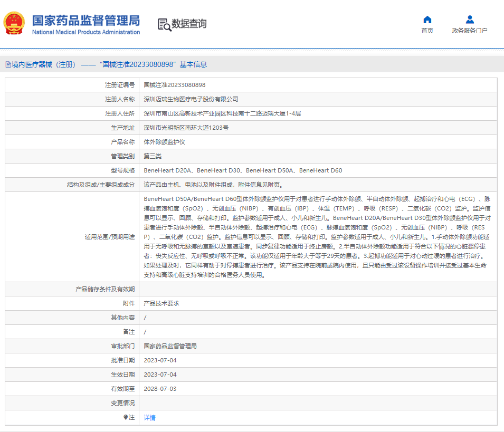This screenshot has height=432, width=504.
Task: Open the 详情 link
Action: pyautogui.click(x=149, y=418)
